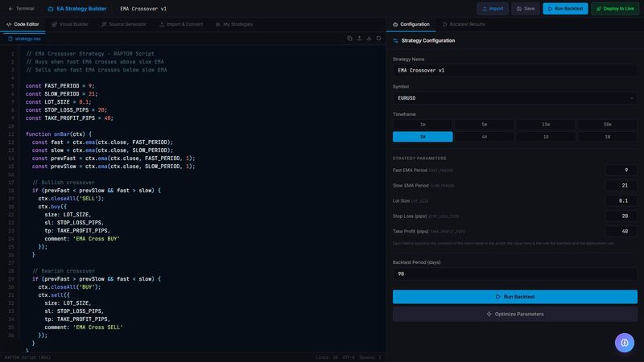The width and height of the screenshot is (644, 362).
Task: Click the title 'EMA Crossover v1' in header
Action: point(143,9)
